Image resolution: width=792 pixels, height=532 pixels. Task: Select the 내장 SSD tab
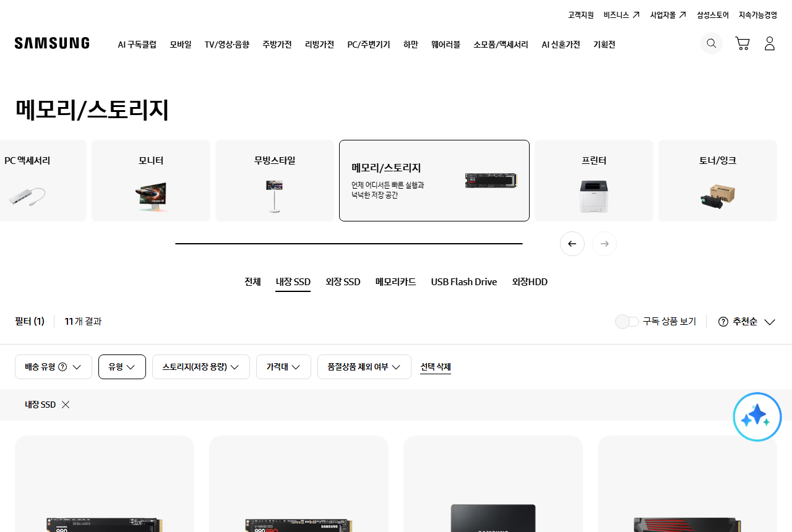coord(293,282)
